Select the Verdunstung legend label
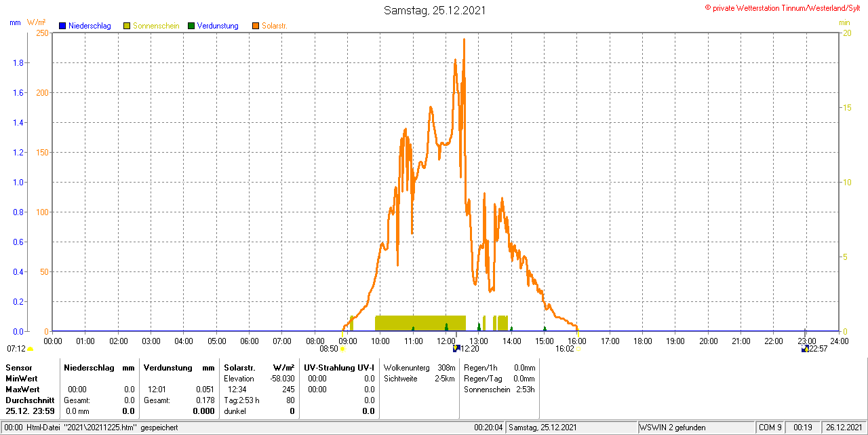 click(218, 26)
